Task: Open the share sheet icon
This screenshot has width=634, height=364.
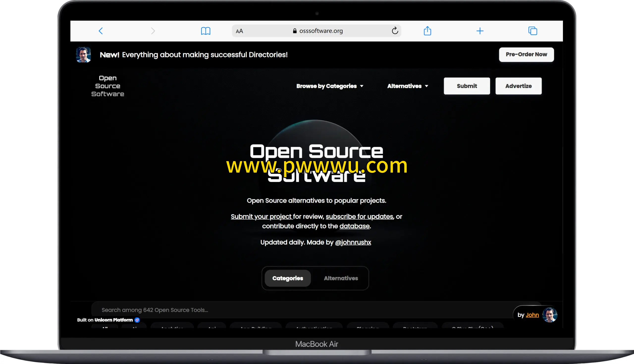Action: pyautogui.click(x=427, y=31)
